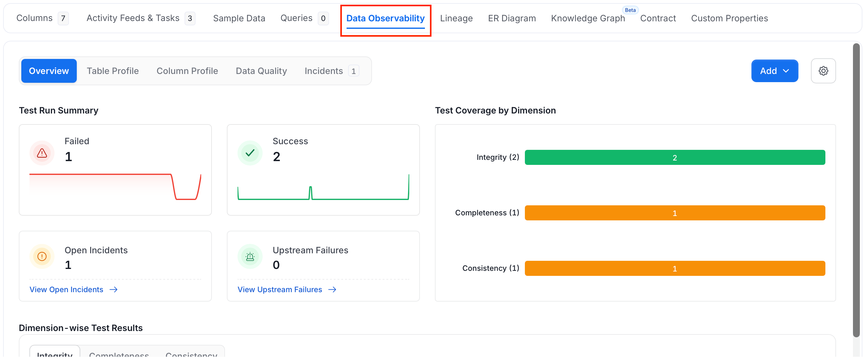This screenshot has width=868, height=363.
Task: Switch to the Contract tab
Action: (x=658, y=18)
